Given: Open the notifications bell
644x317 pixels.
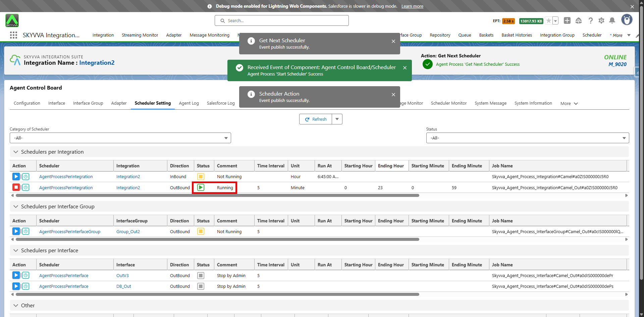Looking at the screenshot, I should click(x=612, y=21).
